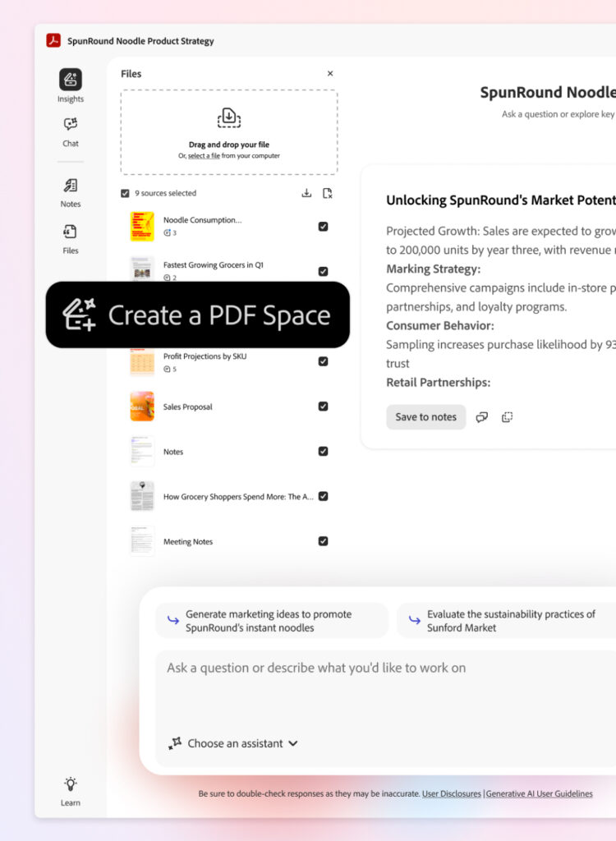Click the 'select a file' link
The width and height of the screenshot is (616, 841).
(204, 156)
